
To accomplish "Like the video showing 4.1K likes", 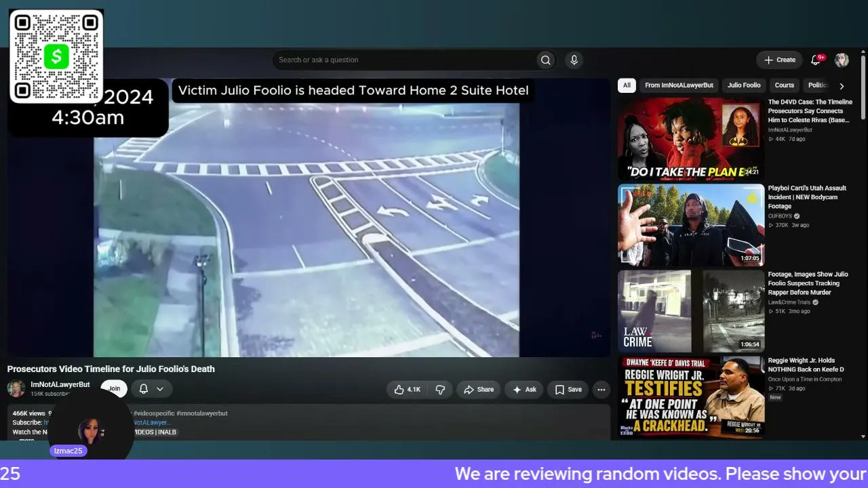I will [408, 390].
